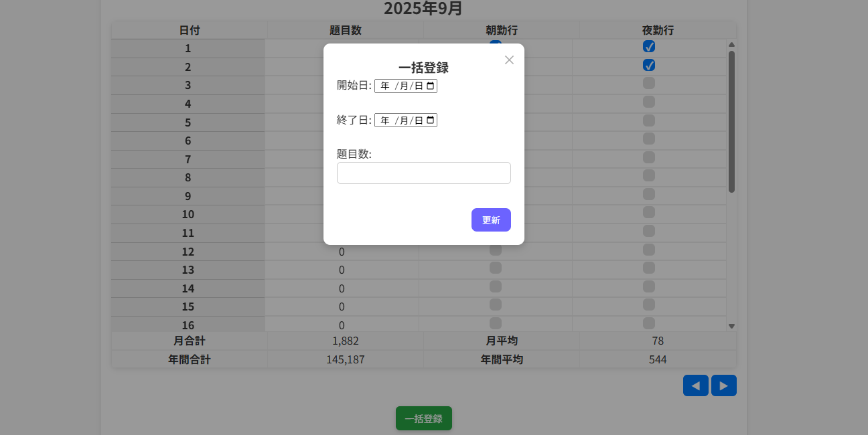Check 朝勤行 for day 13
868x435 pixels.
click(496, 268)
